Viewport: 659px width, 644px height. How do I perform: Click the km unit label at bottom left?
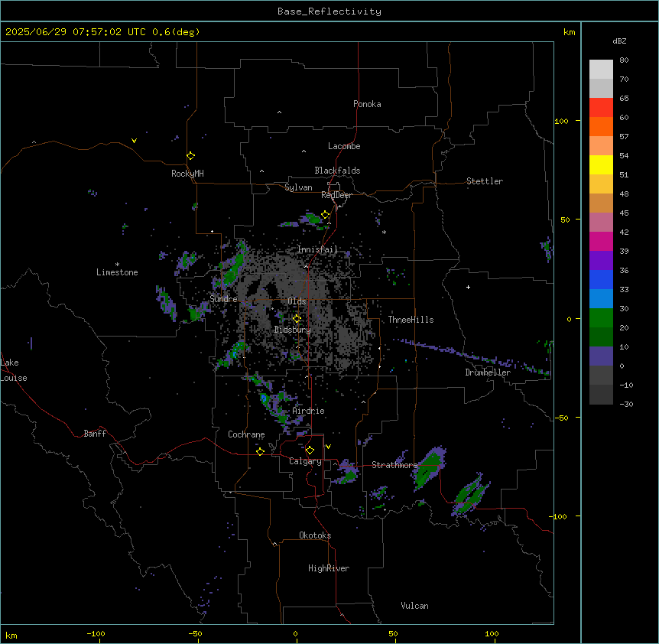(11, 635)
